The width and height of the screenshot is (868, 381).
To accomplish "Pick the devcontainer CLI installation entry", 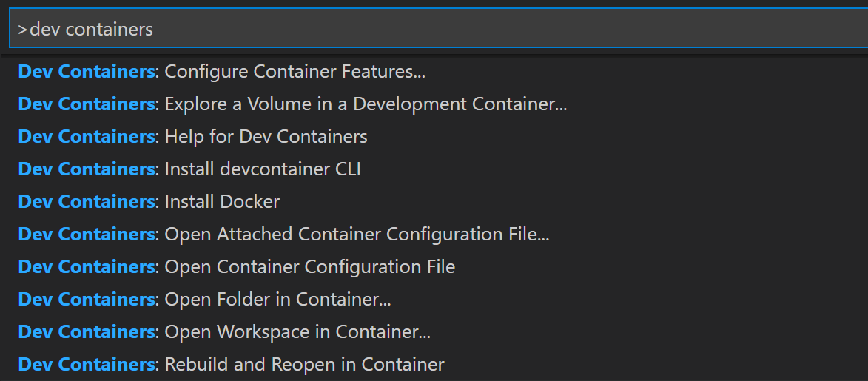I will (x=189, y=169).
